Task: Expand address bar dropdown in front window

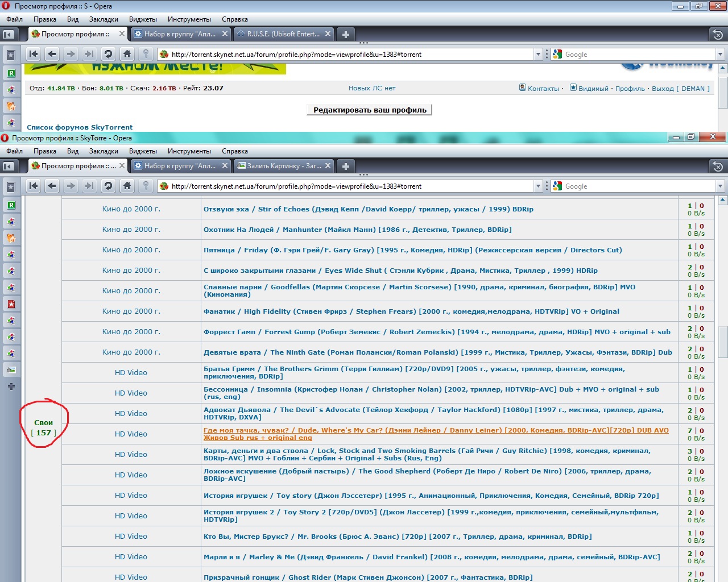Action: pyautogui.click(x=538, y=186)
